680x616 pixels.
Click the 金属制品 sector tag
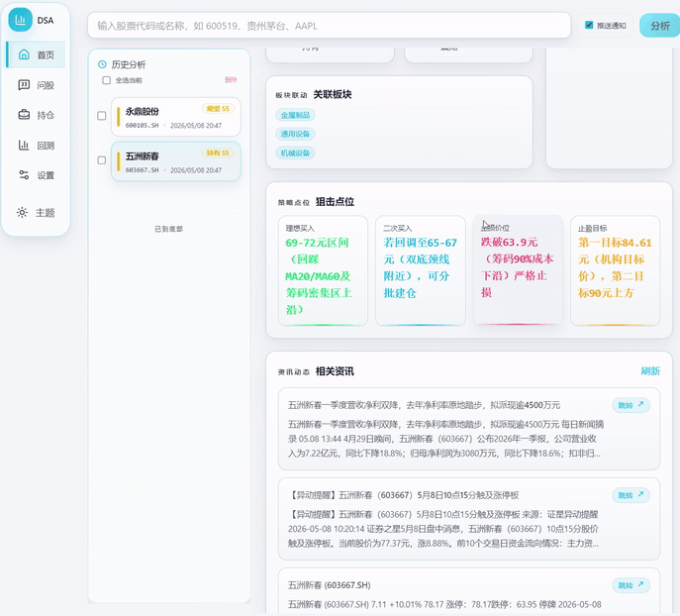coord(295,115)
